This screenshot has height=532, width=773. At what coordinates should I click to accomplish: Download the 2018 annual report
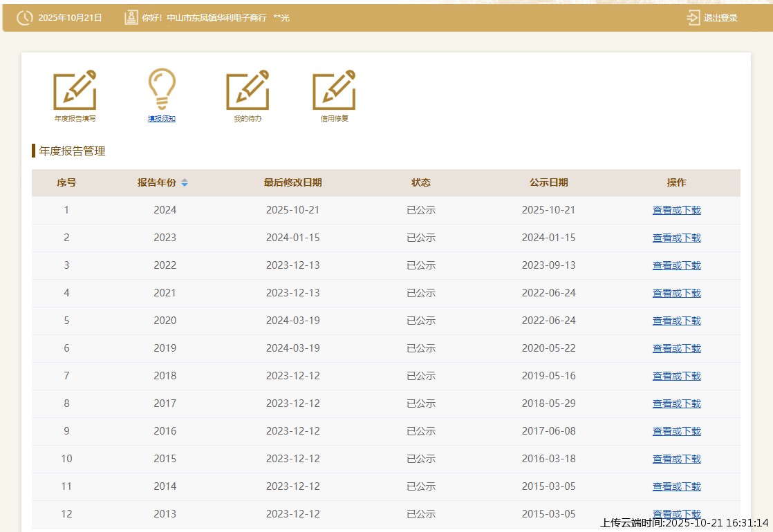tap(676, 376)
